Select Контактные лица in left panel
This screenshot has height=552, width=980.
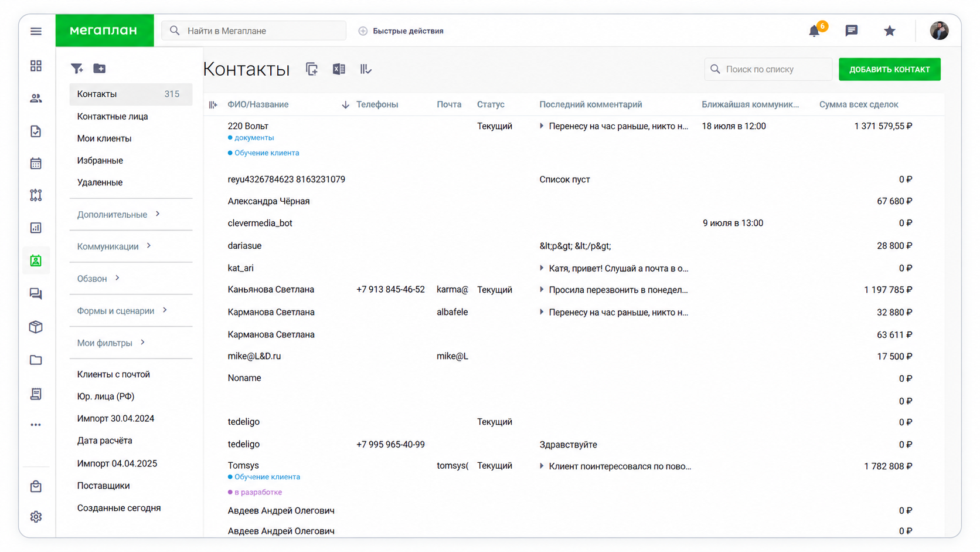point(113,116)
